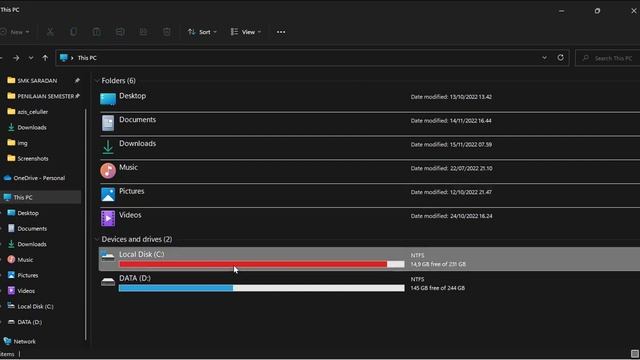
Task: Click the This PC address bar
Action: (312, 58)
